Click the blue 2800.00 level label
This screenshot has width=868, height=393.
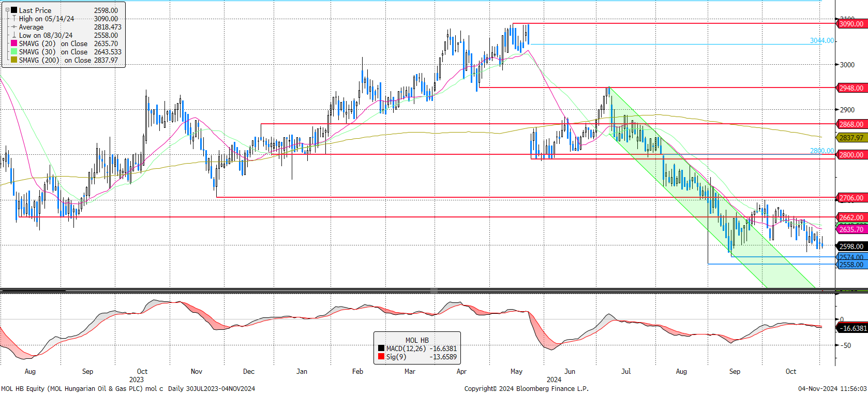[x=822, y=151]
